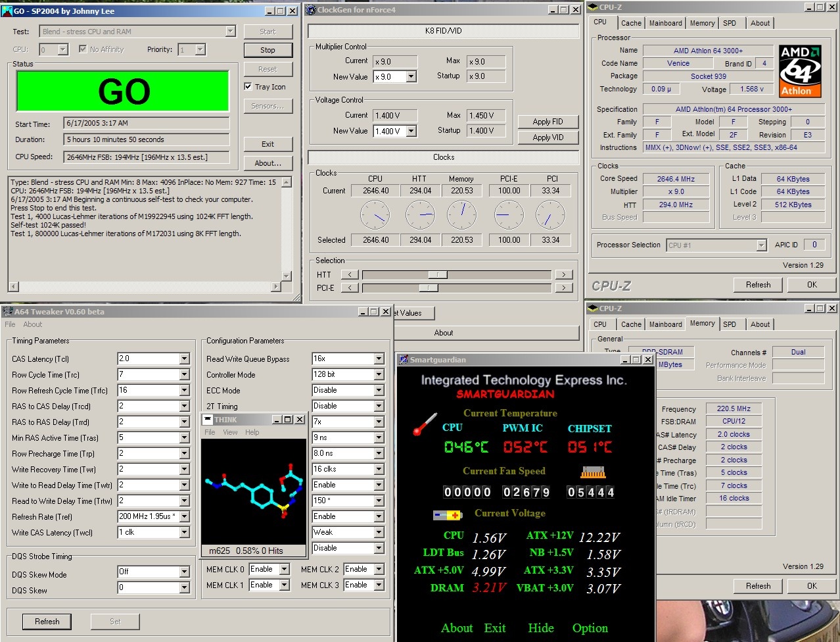Click the ClockGen title bar icon

pyautogui.click(x=311, y=10)
